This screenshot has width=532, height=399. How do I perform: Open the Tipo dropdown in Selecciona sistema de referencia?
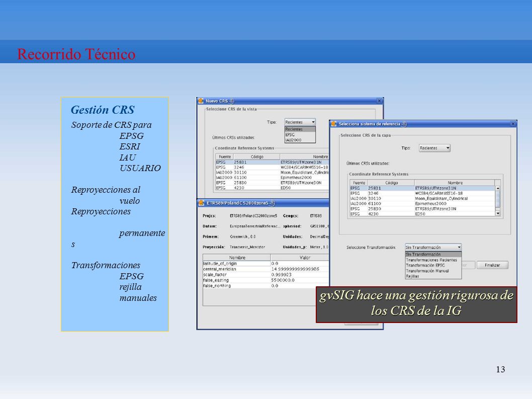tap(434, 148)
